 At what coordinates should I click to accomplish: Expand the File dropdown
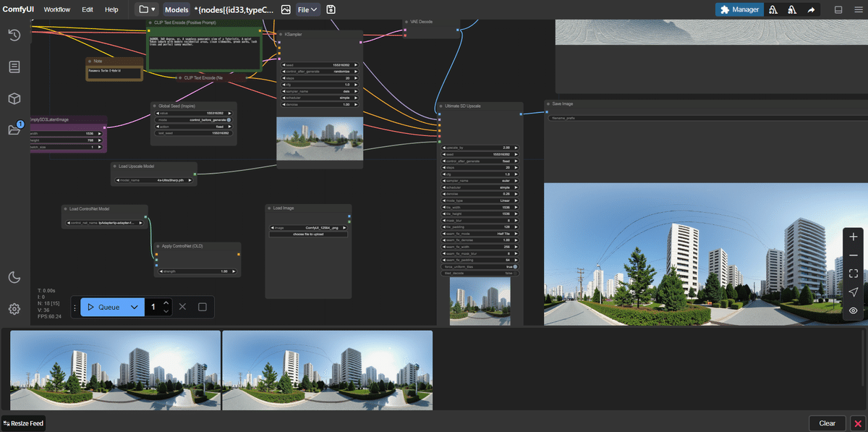307,9
